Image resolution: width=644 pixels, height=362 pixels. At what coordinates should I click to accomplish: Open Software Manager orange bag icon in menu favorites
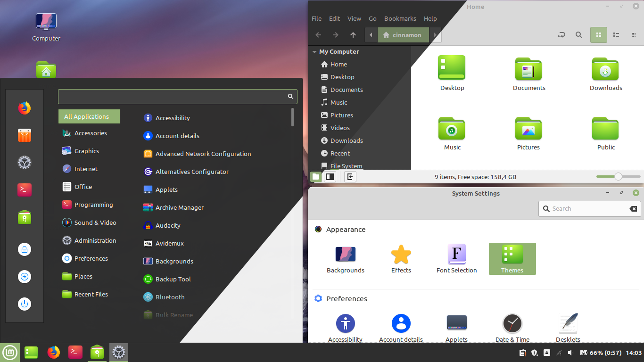click(25, 135)
